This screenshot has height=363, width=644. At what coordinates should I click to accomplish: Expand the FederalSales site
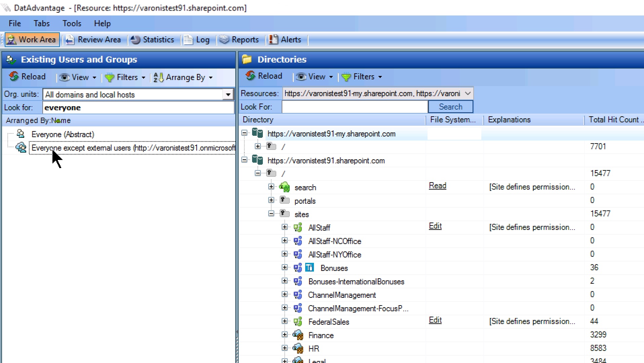285,321
